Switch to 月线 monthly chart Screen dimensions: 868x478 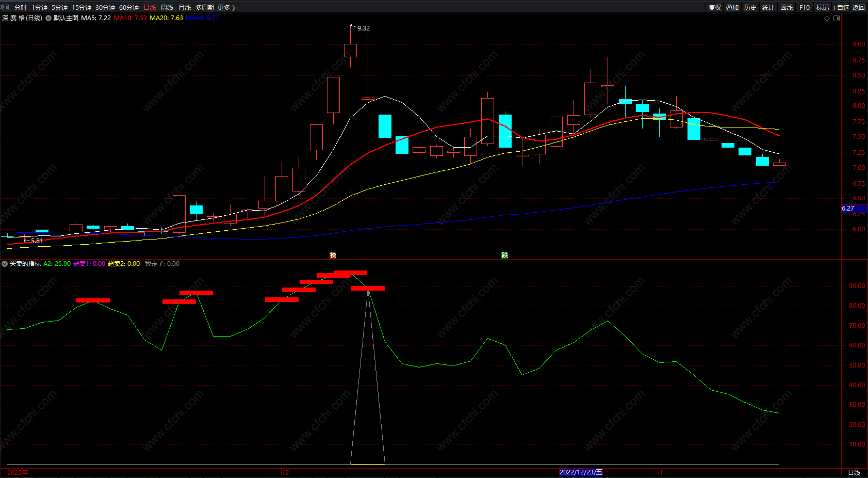pos(185,8)
